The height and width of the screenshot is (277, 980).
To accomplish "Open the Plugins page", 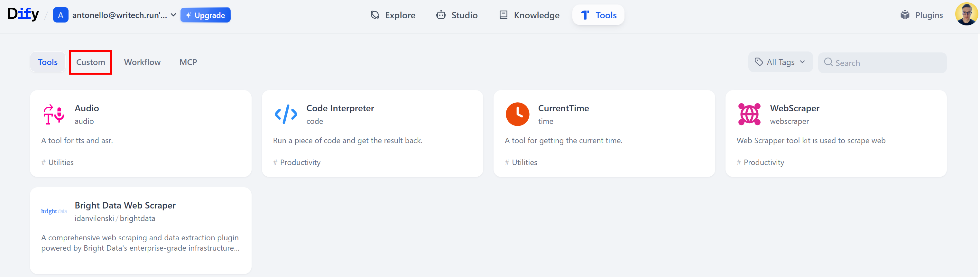I will (921, 15).
